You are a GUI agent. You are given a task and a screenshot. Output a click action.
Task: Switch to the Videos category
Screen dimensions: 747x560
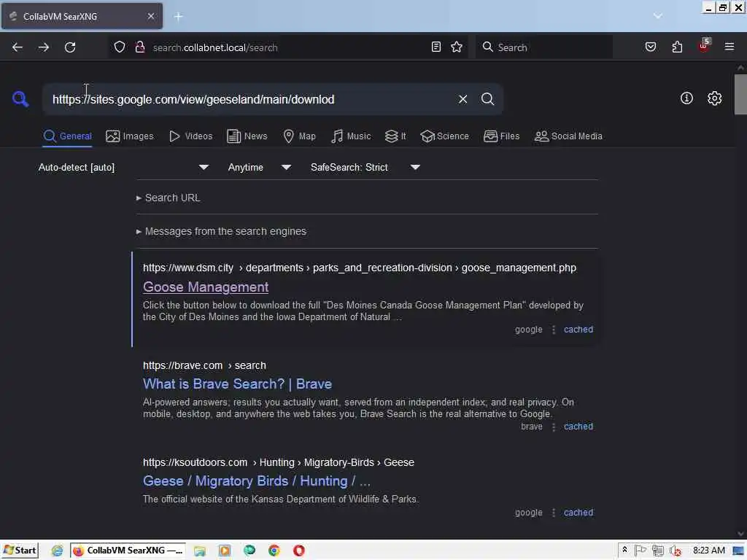click(x=190, y=136)
